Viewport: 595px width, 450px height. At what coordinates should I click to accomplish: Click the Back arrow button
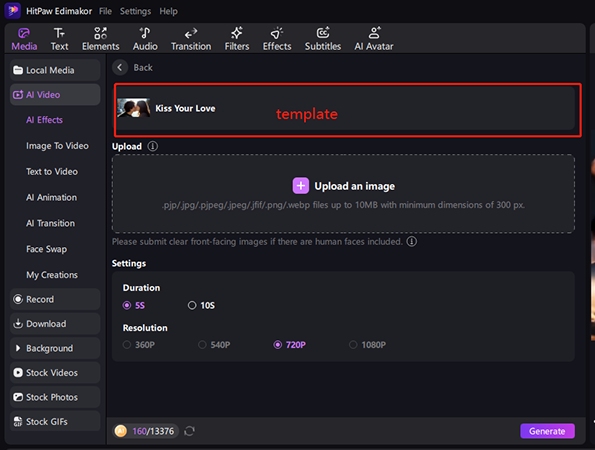(x=120, y=68)
